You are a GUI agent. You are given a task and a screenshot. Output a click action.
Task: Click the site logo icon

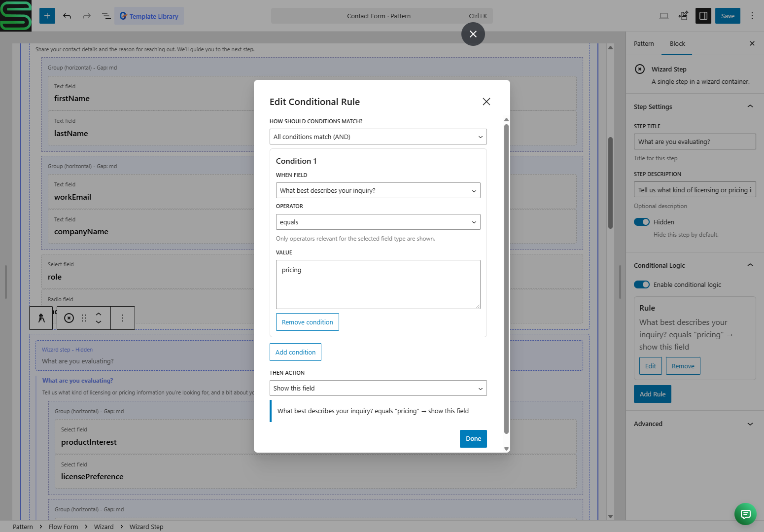coord(16,16)
